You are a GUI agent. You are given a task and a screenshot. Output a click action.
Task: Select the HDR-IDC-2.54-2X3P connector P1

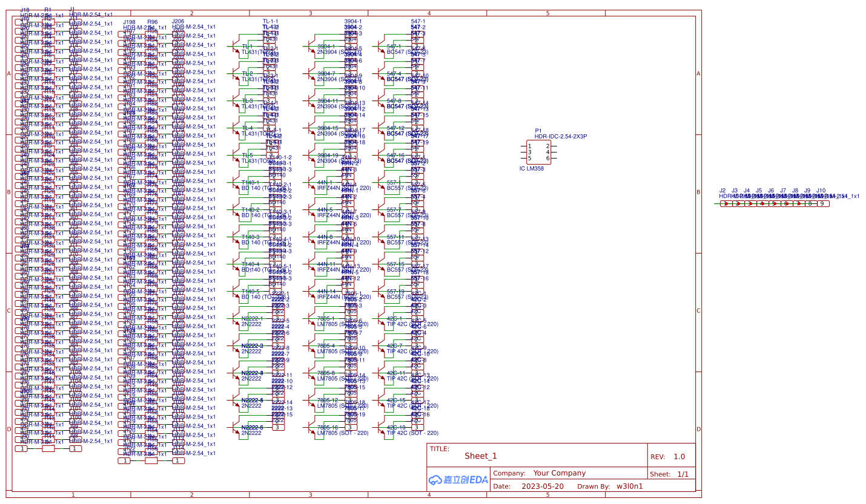point(538,151)
